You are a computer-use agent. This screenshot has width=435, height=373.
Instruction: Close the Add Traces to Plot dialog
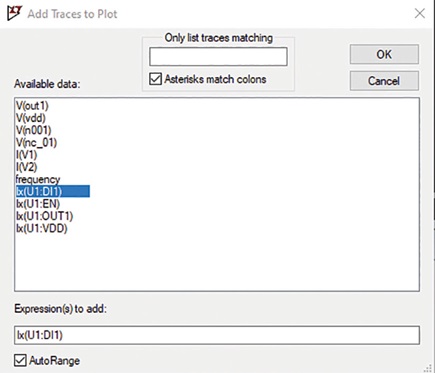(419, 13)
